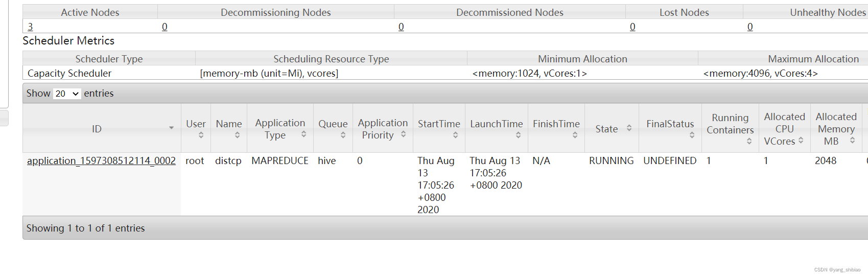
Task: Click Decommissioned Nodes zero link
Action: tap(401, 27)
